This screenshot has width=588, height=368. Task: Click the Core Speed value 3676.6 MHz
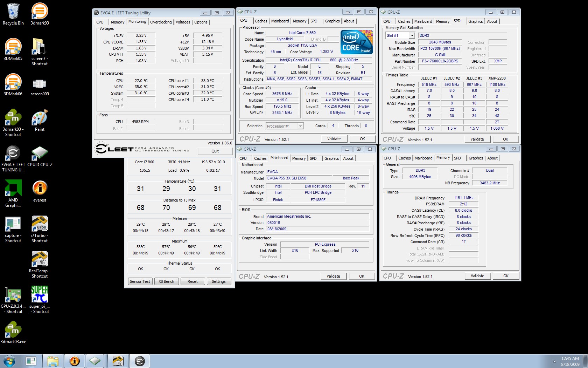[282, 94]
